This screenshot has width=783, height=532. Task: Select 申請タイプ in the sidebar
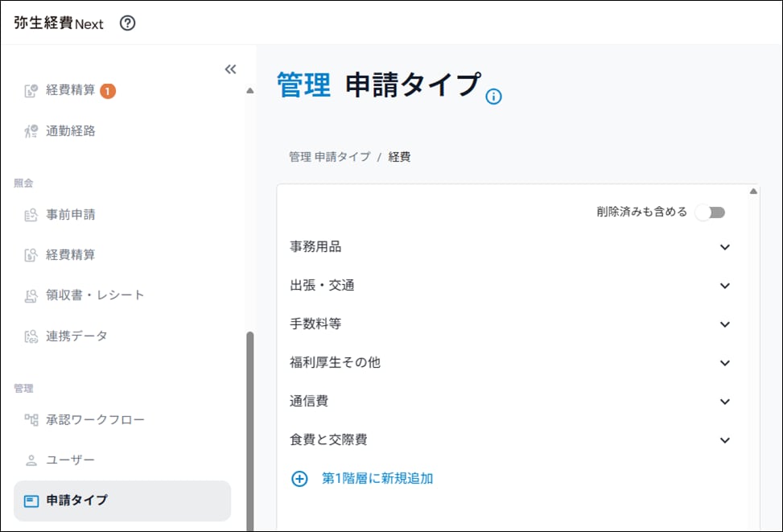pos(77,501)
